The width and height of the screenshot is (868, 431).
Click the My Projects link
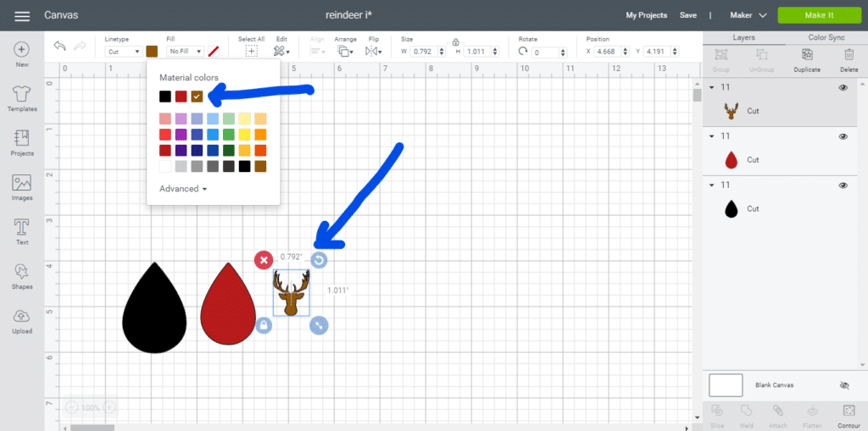[646, 15]
